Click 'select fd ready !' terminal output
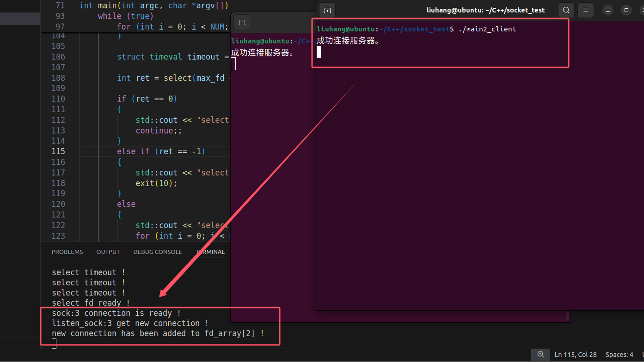Screen dimensions: 644x362 [91, 303]
